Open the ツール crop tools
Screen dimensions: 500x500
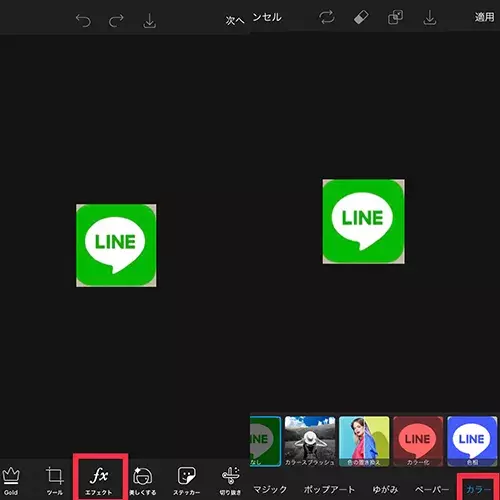click(x=54, y=481)
